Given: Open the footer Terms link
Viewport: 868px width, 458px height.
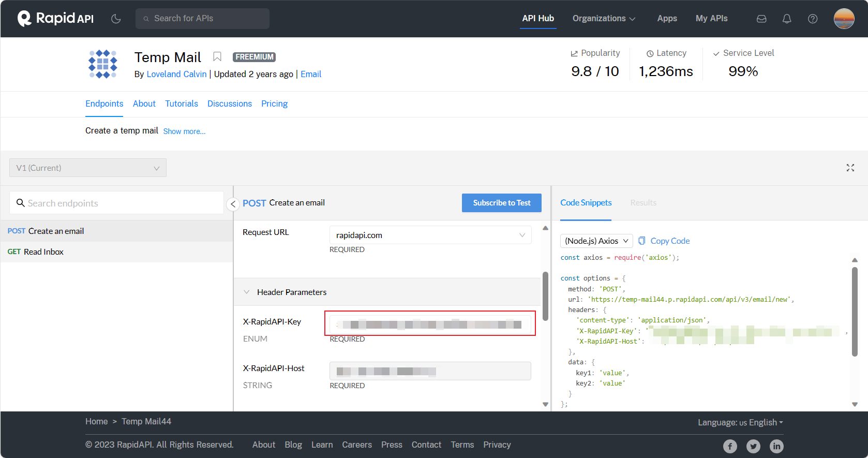Looking at the screenshot, I should click(x=462, y=445).
